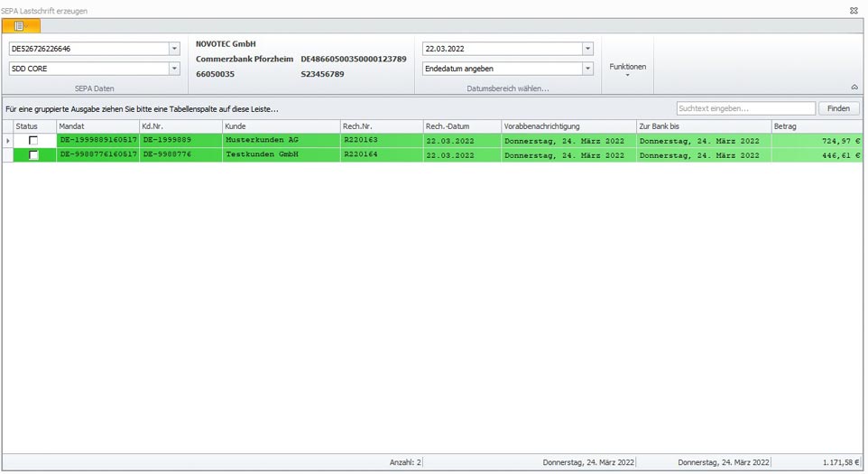Click the row indicator arrow for the first row

pyautogui.click(x=8, y=141)
